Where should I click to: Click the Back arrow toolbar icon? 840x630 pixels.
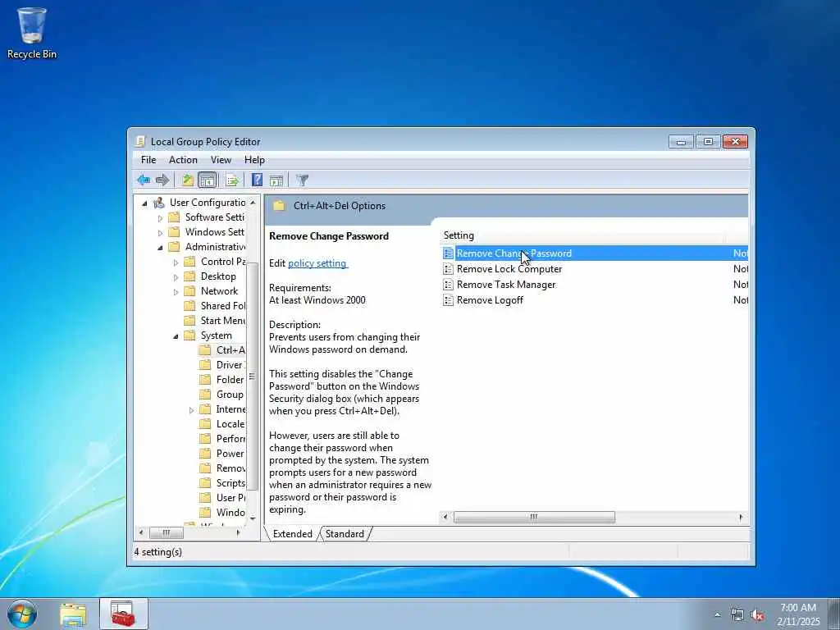(143, 180)
